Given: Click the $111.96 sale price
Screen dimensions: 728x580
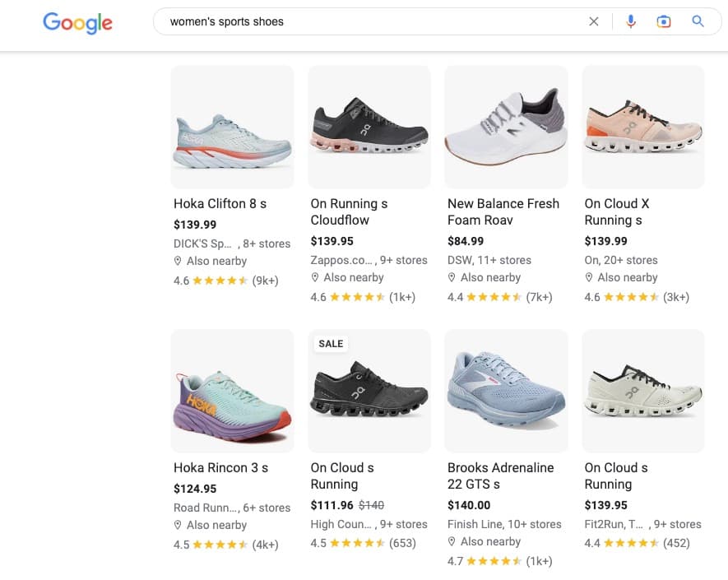Looking at the screenshot, I should (332, 505).
